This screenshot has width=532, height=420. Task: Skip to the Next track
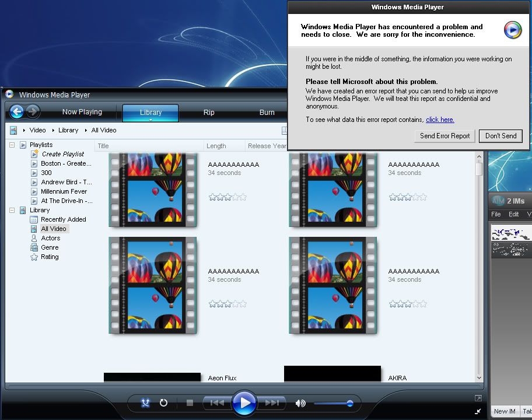[x=272, y=402]
